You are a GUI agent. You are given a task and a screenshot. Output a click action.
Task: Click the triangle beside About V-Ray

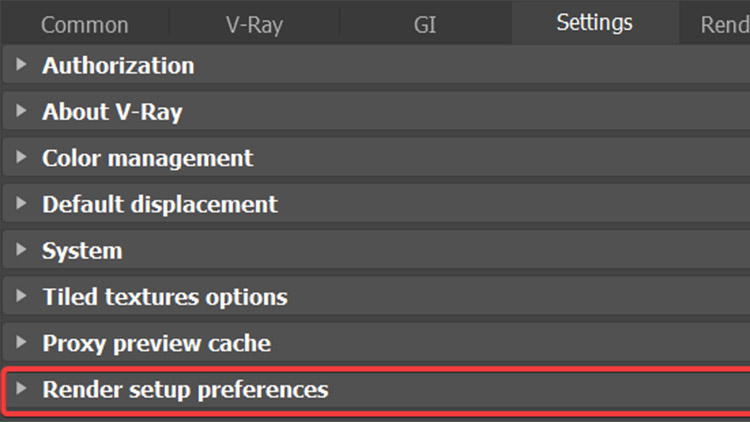tap(23, 112)
